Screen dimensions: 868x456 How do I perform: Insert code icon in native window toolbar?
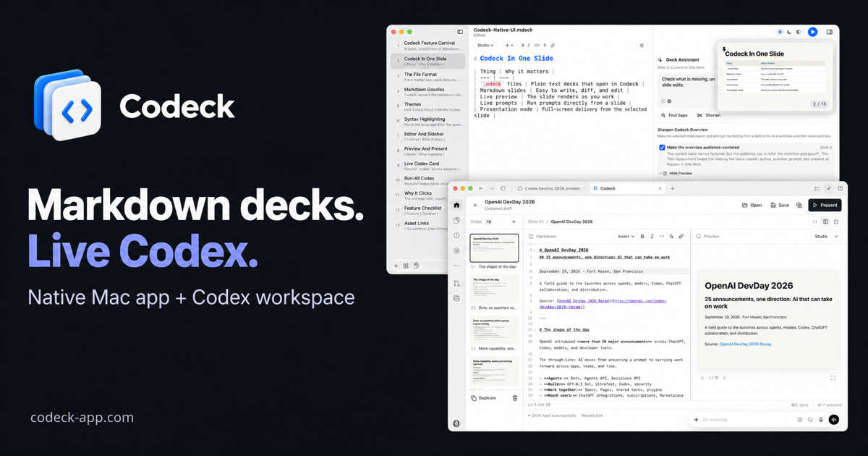pyautogui.click(x=537, y=46)
